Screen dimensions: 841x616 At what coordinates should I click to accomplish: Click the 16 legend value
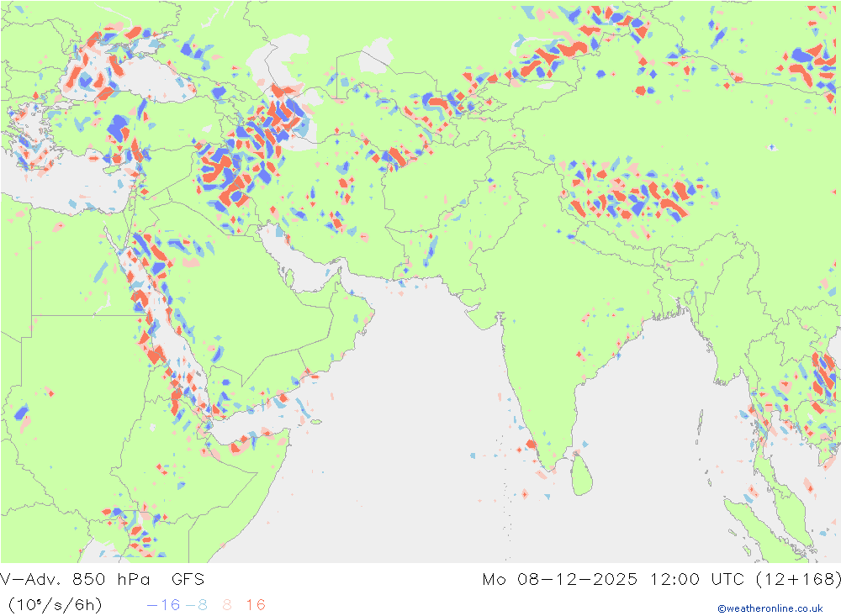pos(256,605)
